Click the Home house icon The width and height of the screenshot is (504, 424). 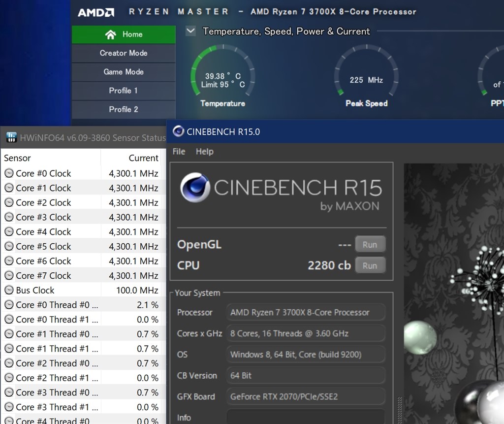point(111,34)
